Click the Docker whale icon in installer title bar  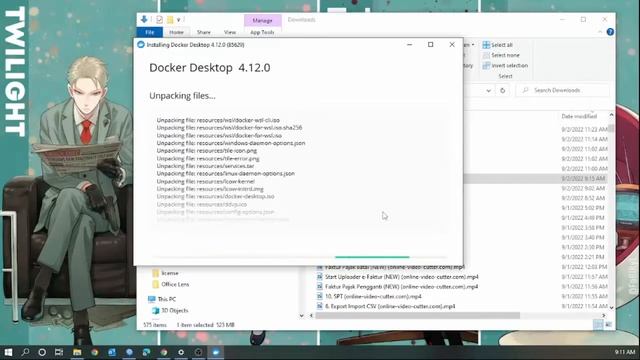pos(141,44)
